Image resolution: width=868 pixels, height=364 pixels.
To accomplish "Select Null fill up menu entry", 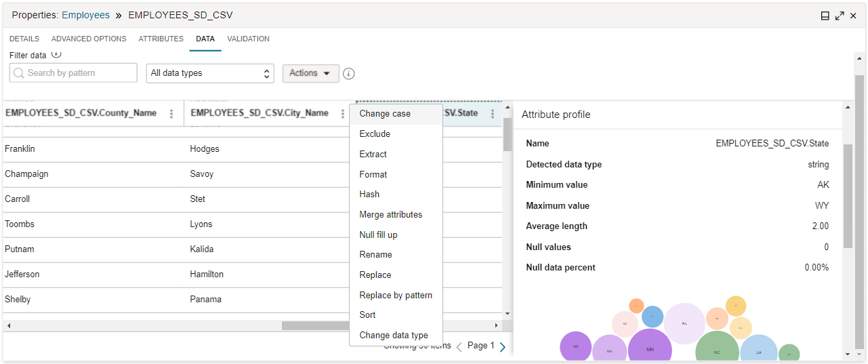I will 378,235.
